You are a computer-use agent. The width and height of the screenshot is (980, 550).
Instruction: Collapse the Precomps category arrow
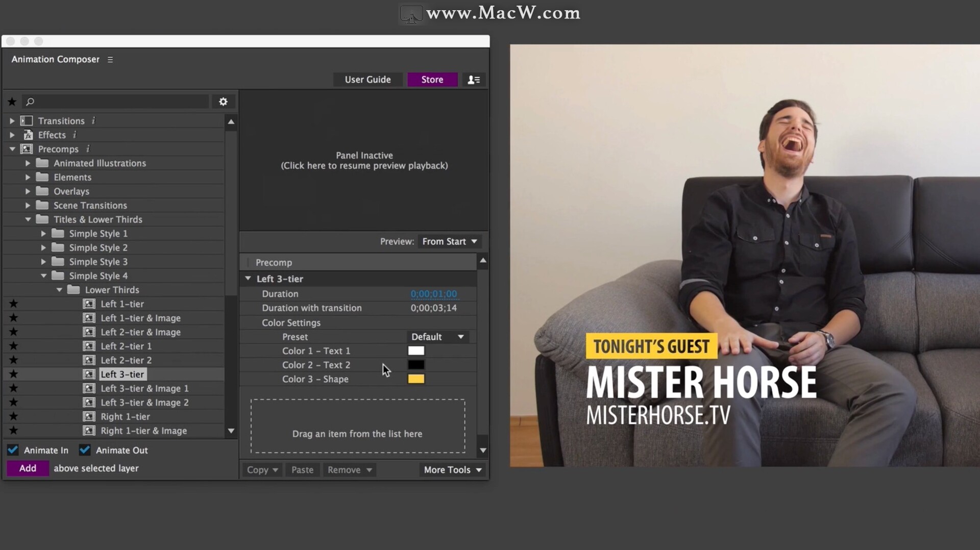click(12, 149)
